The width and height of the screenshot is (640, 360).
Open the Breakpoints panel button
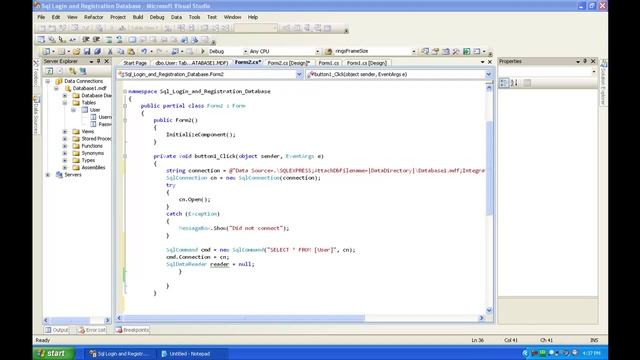[x=132, y=330]
